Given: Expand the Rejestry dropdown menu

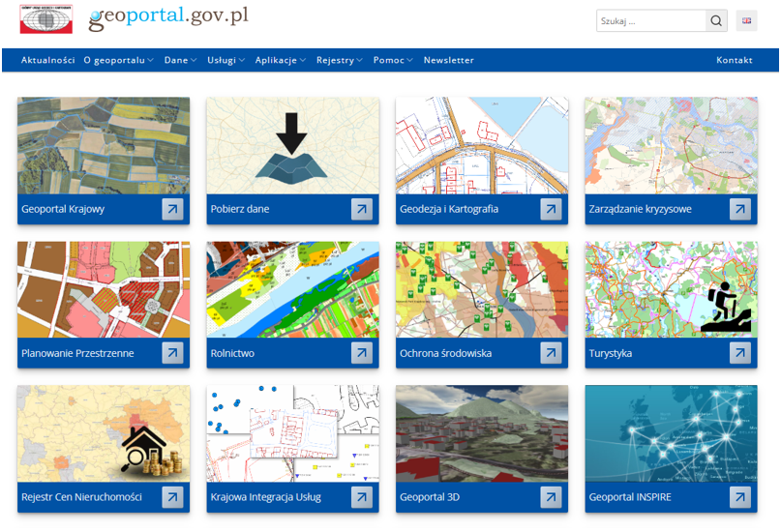Looking at the screenshot, I should pos(339,60).
